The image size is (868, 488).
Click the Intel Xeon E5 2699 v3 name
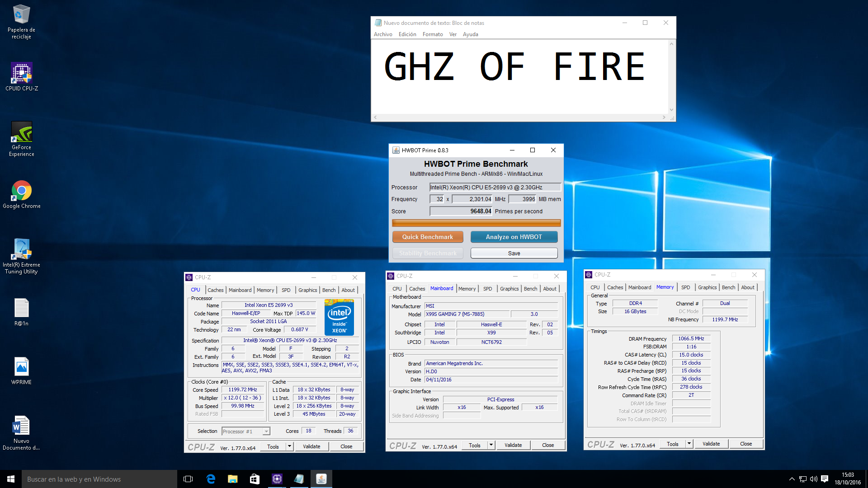[x=269, y=305]
